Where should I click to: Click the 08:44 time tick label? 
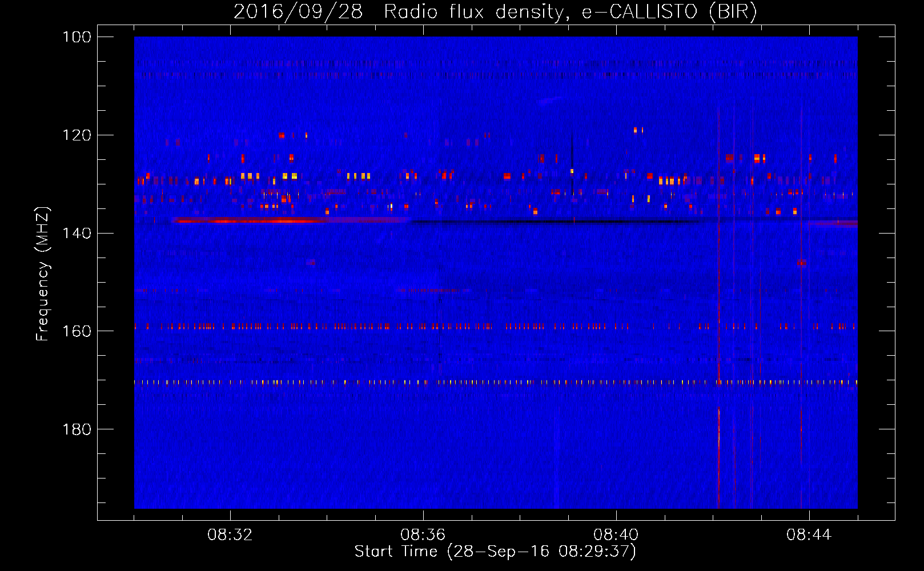click(x=809, y=535)
